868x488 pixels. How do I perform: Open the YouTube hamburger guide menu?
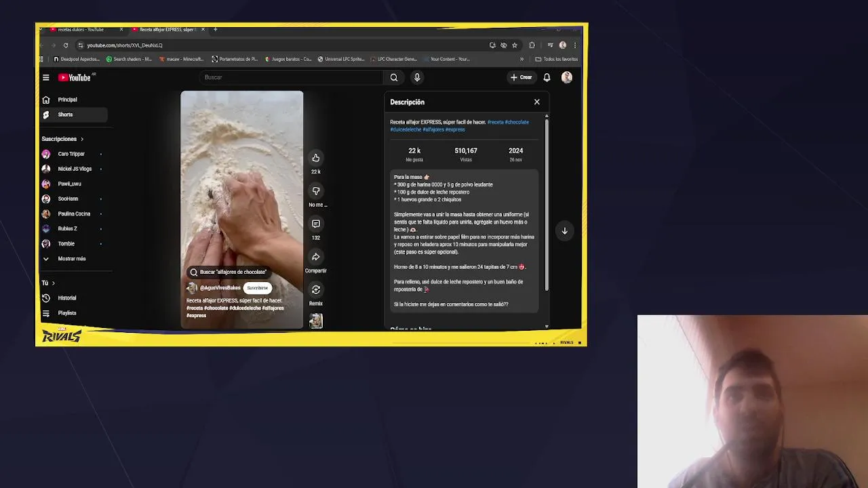(46, 77)
